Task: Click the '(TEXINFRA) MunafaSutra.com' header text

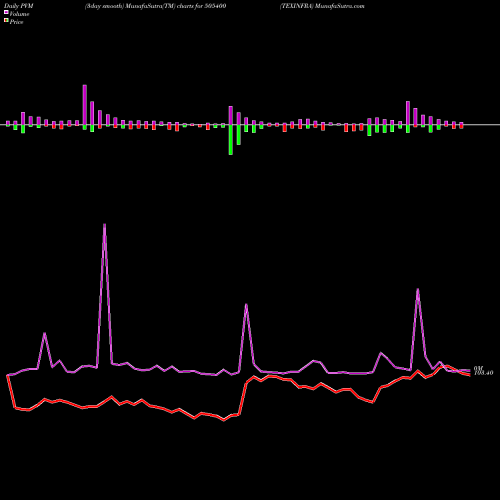Action: pos(322,6)
